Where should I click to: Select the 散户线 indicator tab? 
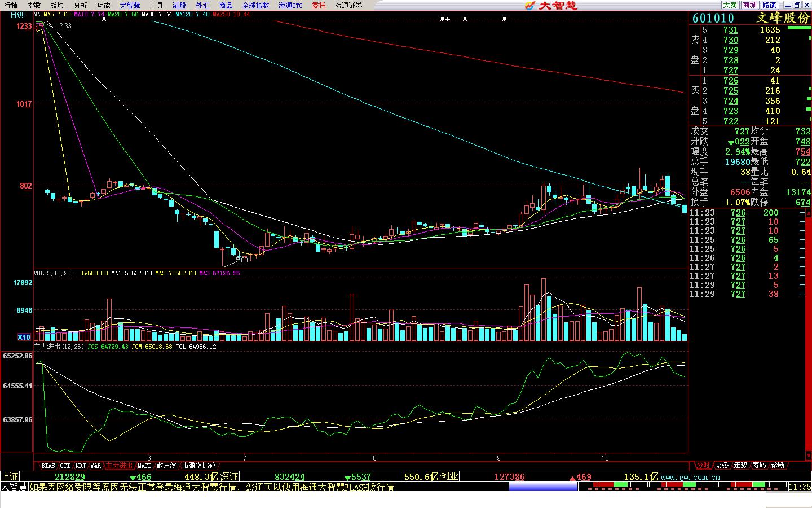click(x=167, y=466)
